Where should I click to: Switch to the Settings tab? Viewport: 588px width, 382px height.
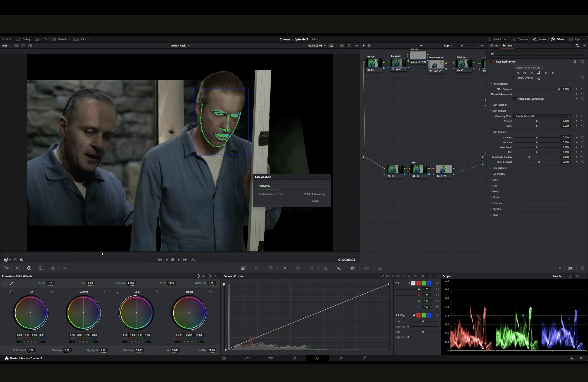coord(507,45)
